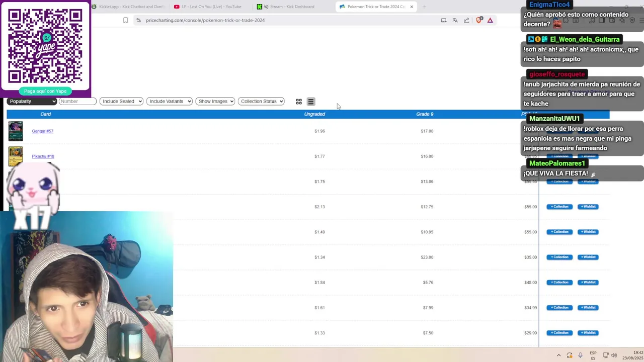Click Wishlist button in $2.13 row
644x362 pixels.
pyautogui.click(x=588, y=207)
